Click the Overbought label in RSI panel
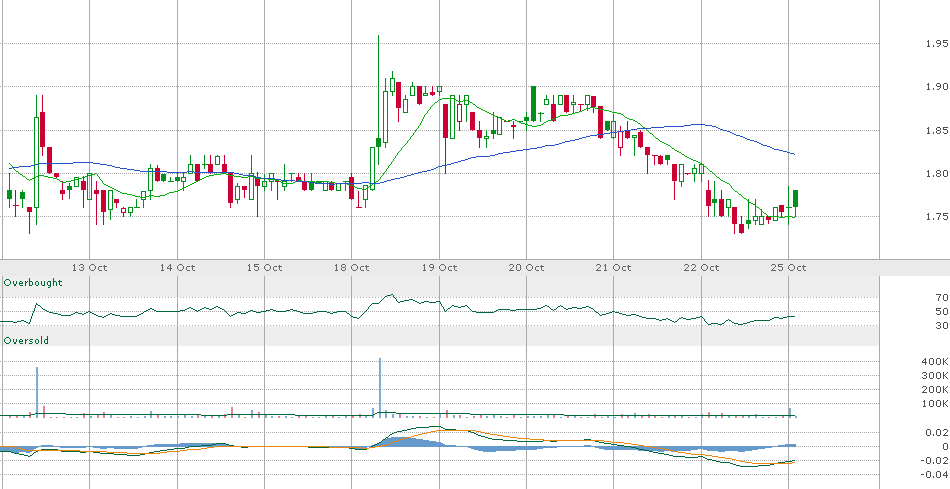This screenshot has width=950, height=489. tap(33, 283)
